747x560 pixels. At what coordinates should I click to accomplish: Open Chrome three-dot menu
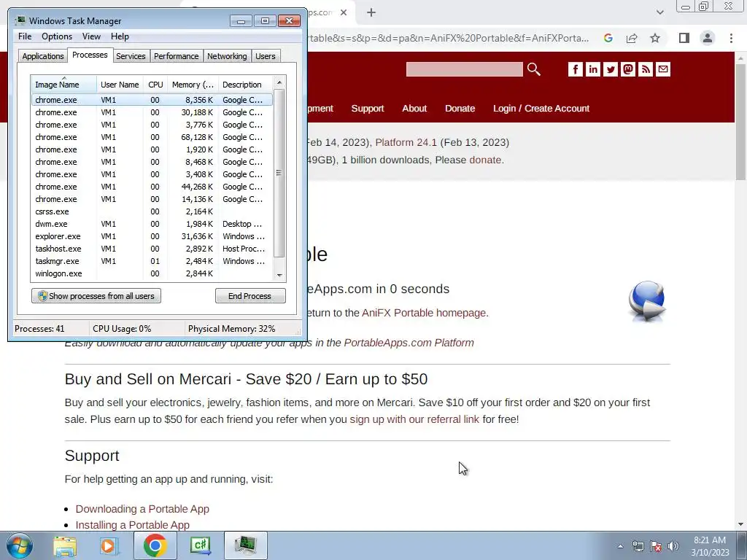731,38
